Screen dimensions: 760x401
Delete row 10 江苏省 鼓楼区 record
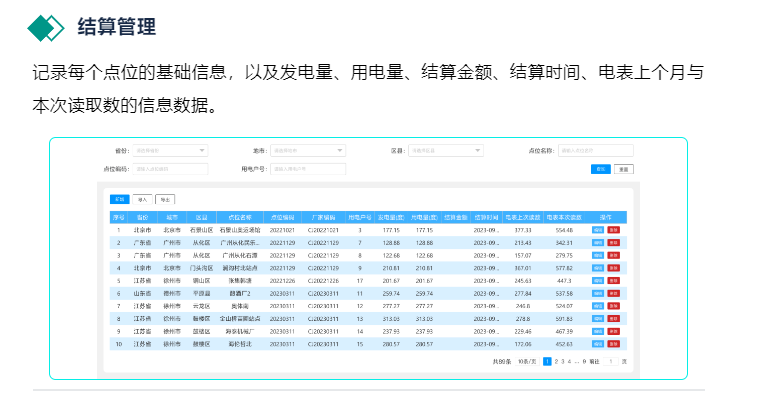[x=614, y=344]
